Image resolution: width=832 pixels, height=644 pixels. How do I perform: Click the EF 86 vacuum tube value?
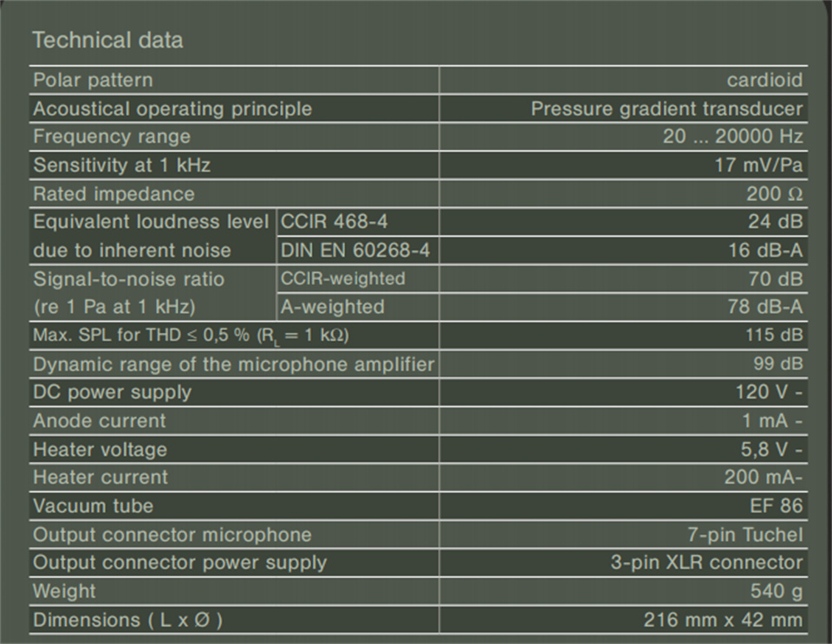click(x=777, y=506)
